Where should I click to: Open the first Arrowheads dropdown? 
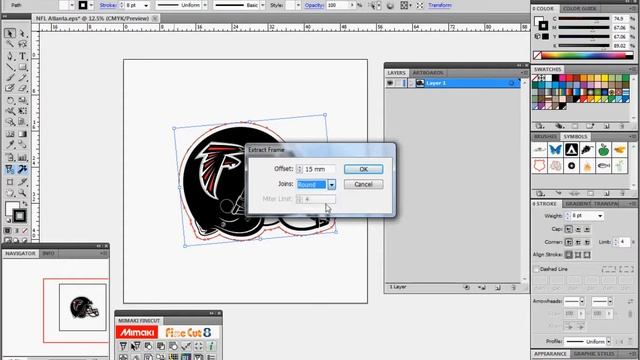(x=582, y=302)
